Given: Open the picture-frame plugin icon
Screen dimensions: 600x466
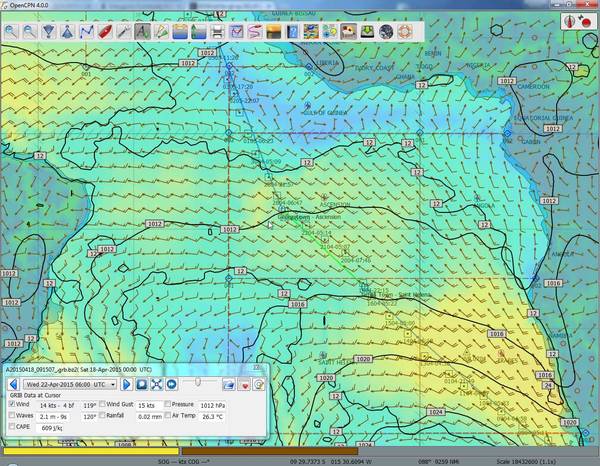Looking at the screenshot, I should (x=349, y=31).
